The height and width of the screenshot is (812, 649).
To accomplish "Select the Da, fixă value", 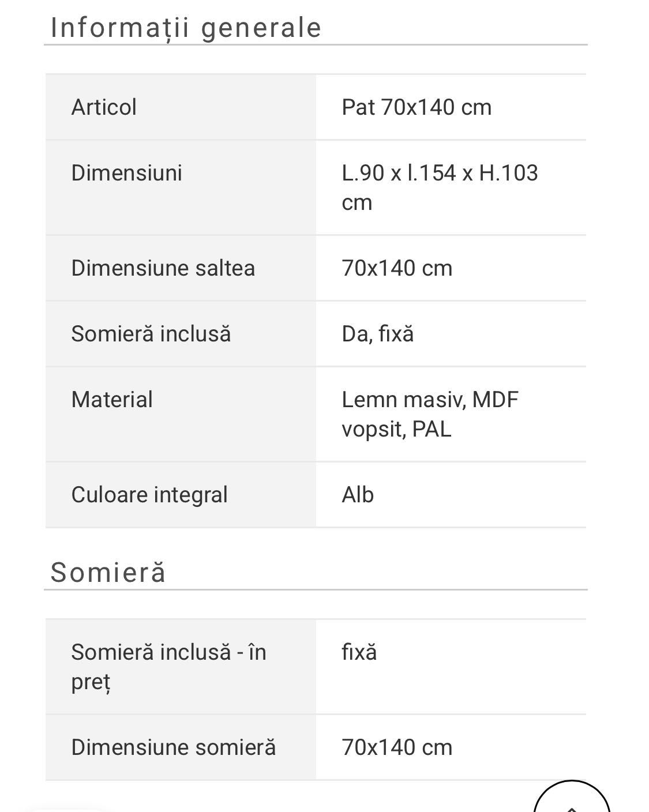I will coord(378,334).
